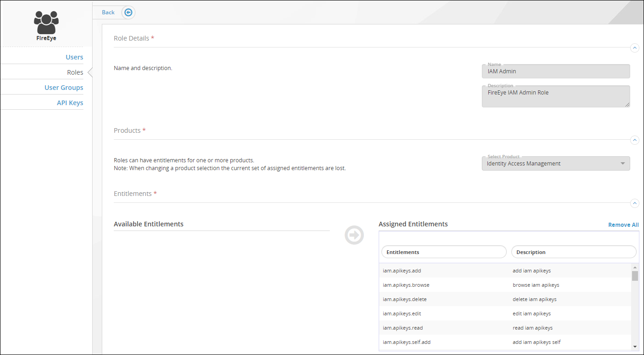Click the Available Entitlements heading
The width and height of the screenshot is (644, 355).
(149, 224)
